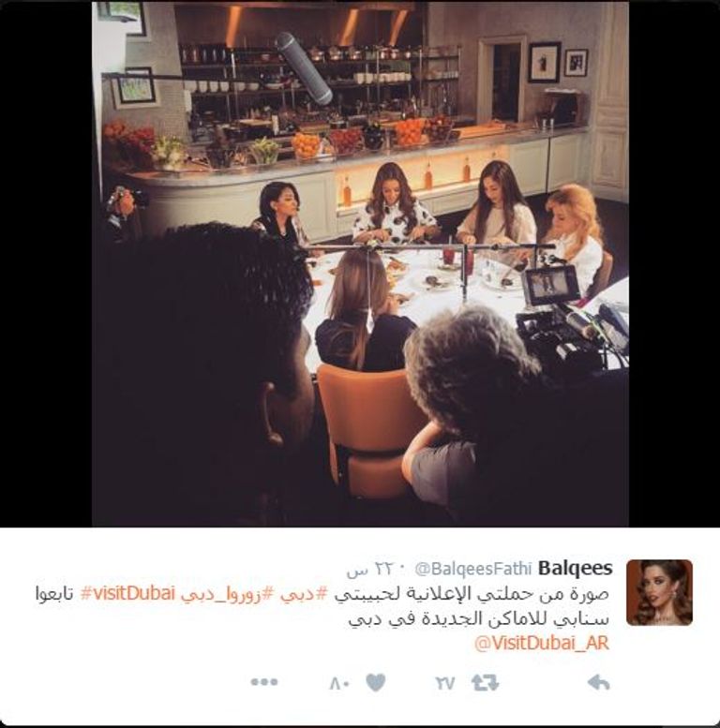The width and height of the screenshot is (720, 728).
Task: Visit the @VisitDubai_AR mentioned account
Action: click(x=541, y=644)
